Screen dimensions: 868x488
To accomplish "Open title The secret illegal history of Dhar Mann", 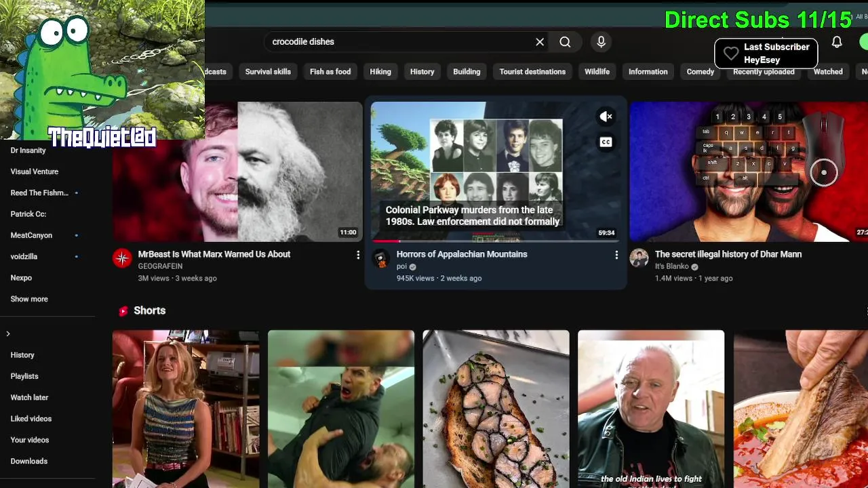I will coord(728,254).
